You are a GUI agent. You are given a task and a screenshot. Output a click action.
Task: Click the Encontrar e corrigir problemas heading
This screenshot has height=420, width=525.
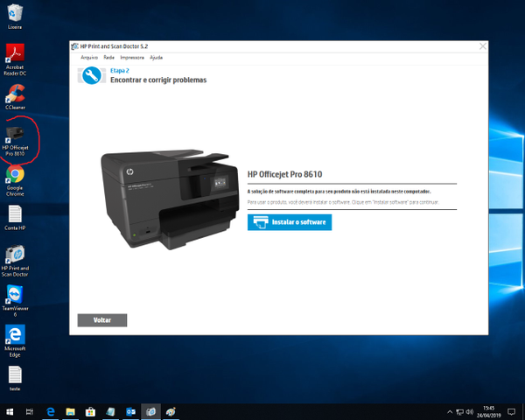pos(158,80)
